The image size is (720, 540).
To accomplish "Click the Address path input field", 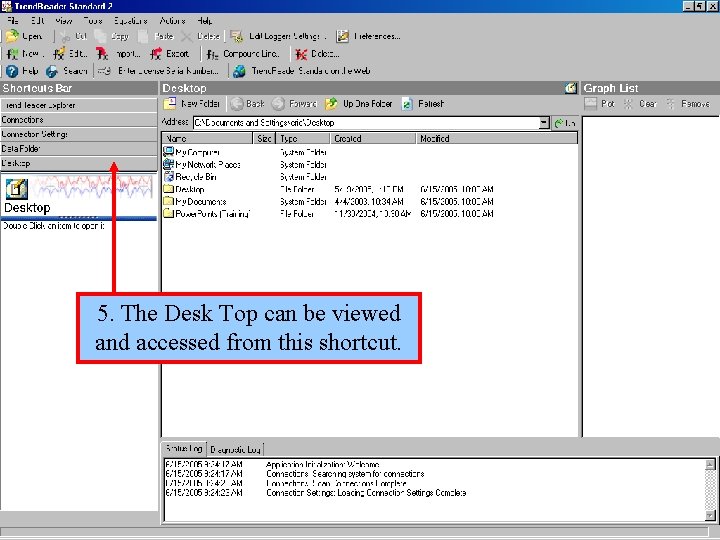I will [366, 123].
